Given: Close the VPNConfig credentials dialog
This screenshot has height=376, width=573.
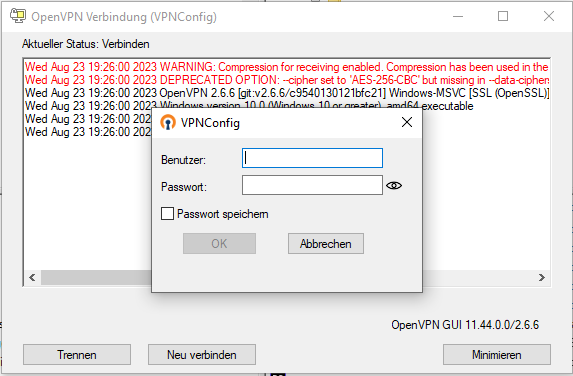Looking at the screenshot, I should pos(407,122).
